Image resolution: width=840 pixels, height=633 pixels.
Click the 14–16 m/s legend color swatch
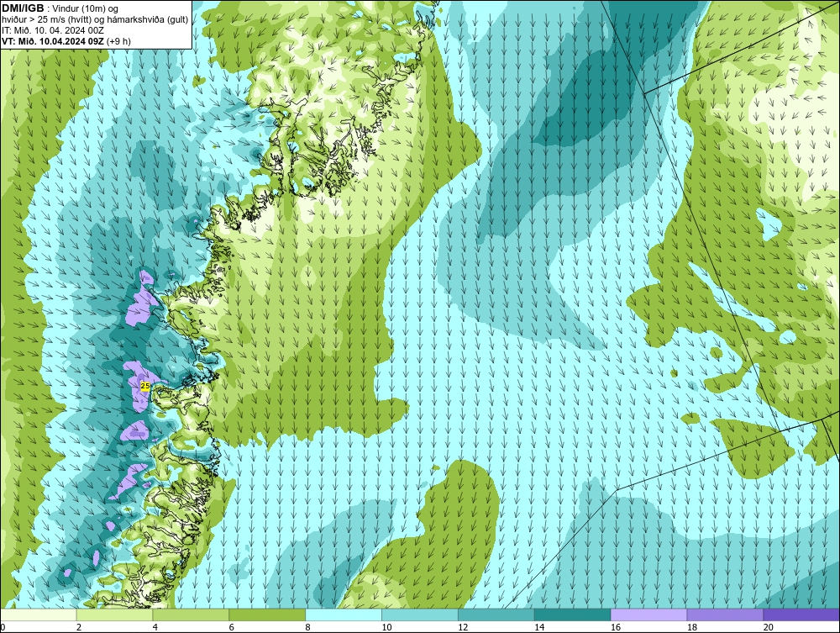[573, 615]
